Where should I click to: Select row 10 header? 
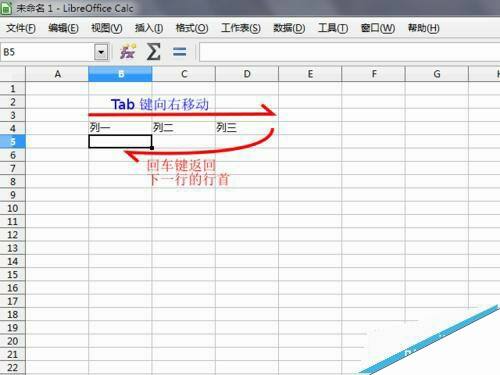coord(13,208)
